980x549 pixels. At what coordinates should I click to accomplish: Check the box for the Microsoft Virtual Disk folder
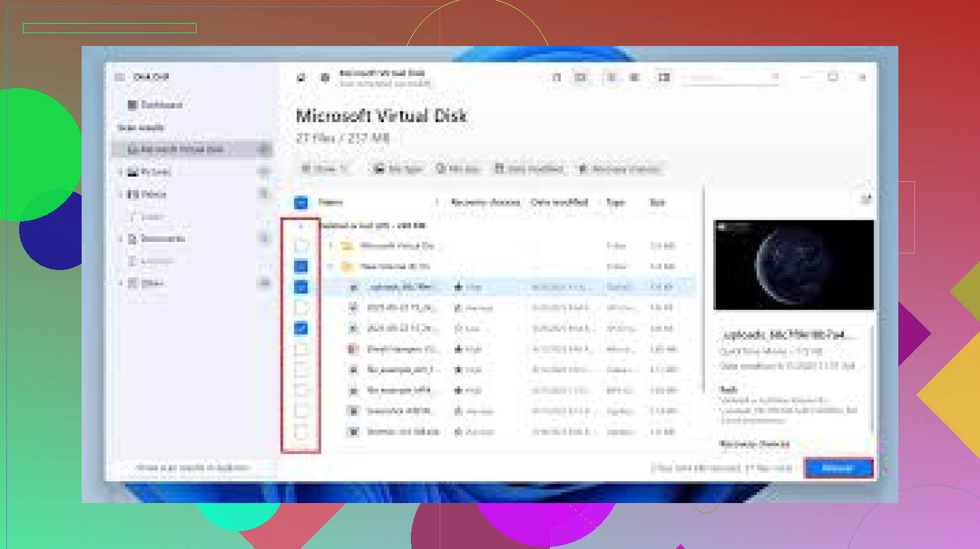301,246
